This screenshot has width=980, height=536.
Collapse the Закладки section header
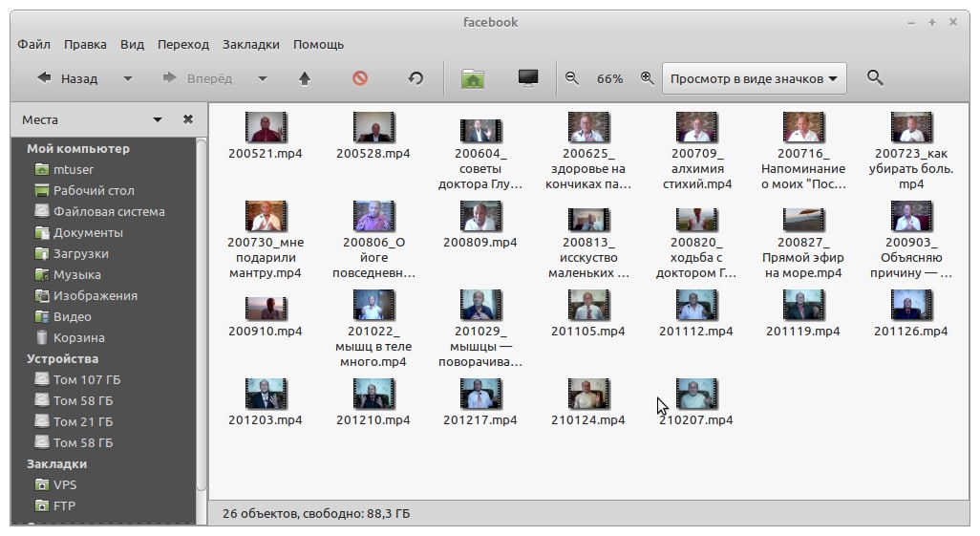pyautogui.click(x=57, y=464)
